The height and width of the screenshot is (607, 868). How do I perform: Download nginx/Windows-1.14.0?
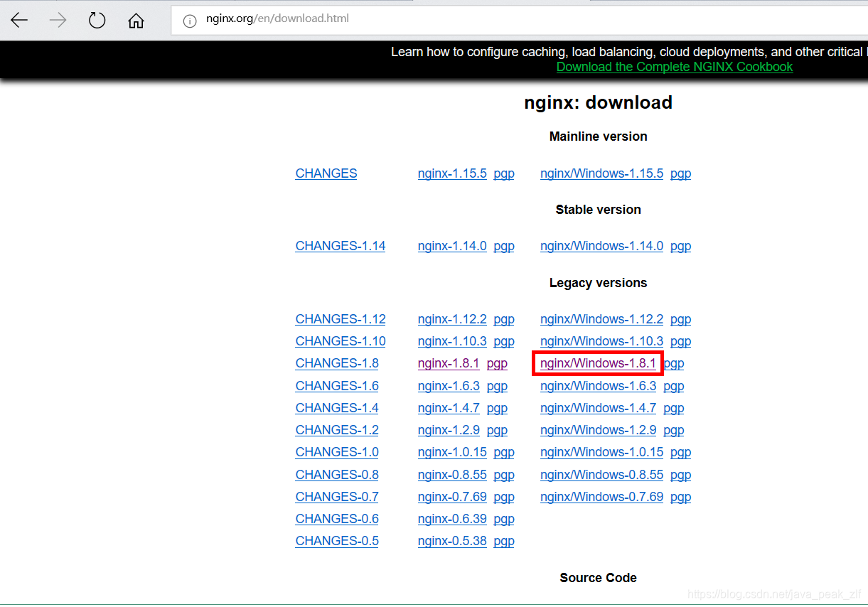(x=601, y=246)
